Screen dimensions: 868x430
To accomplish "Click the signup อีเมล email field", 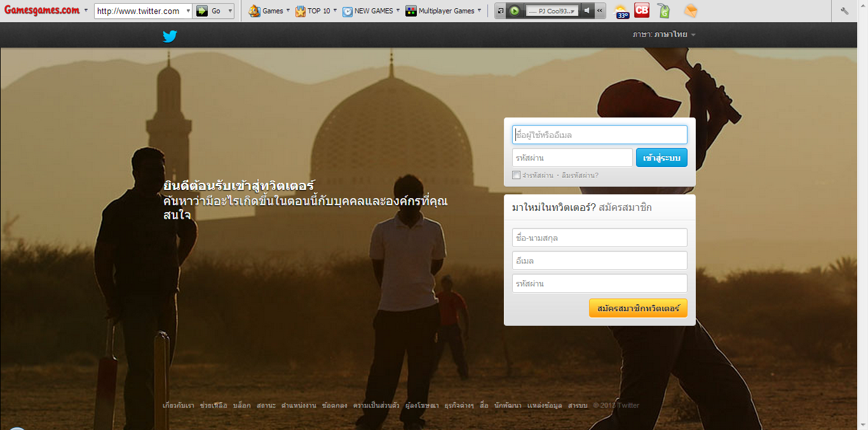I will coord(600,260).
